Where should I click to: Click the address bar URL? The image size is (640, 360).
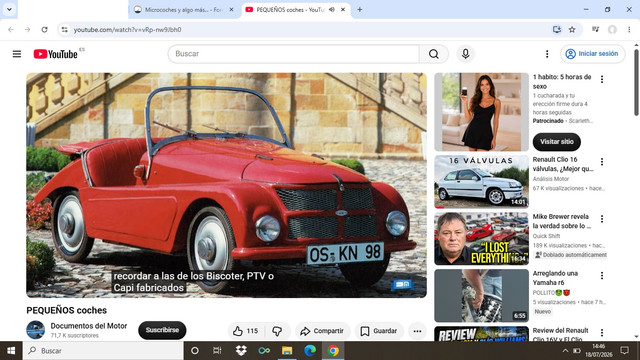pos(127,29)
